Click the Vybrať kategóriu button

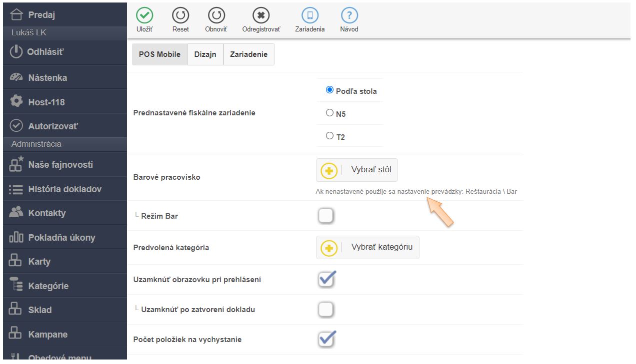click(x=367, y=247)
